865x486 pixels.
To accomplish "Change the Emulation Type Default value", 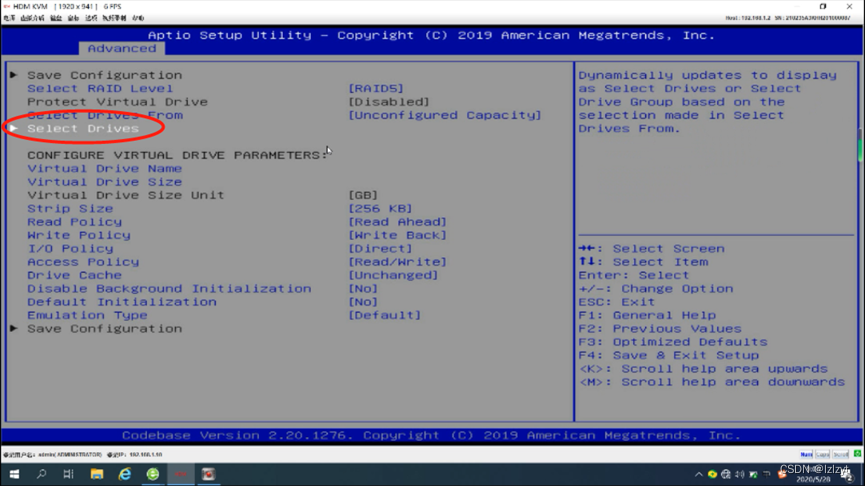I will coord(385,316).
